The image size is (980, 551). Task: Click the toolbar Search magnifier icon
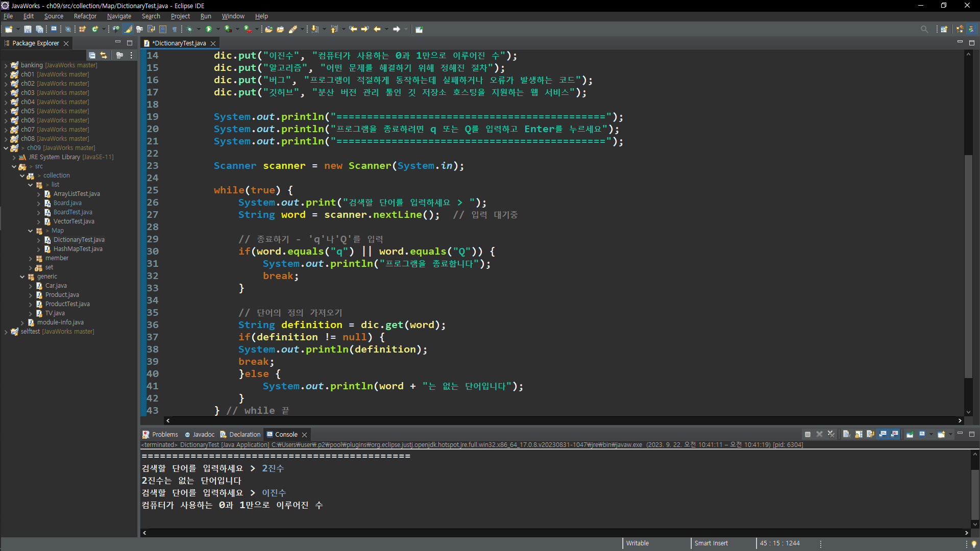(924, 29)
